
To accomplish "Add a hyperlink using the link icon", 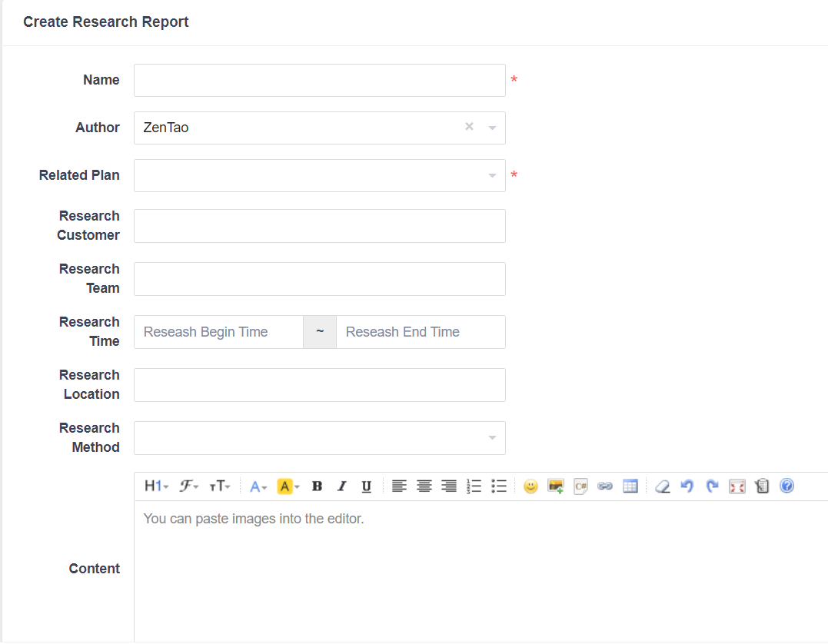I will pyautogui.click(x=605, y=486).
